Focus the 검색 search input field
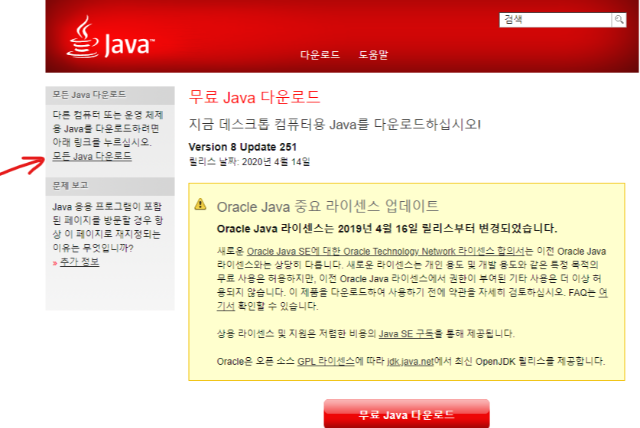 (556, 20)
